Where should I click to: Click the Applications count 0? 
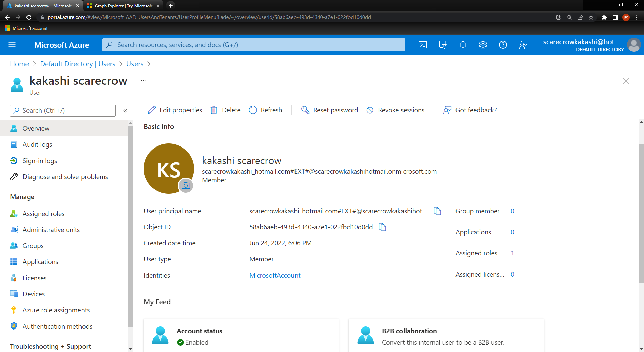coord(512,232)
